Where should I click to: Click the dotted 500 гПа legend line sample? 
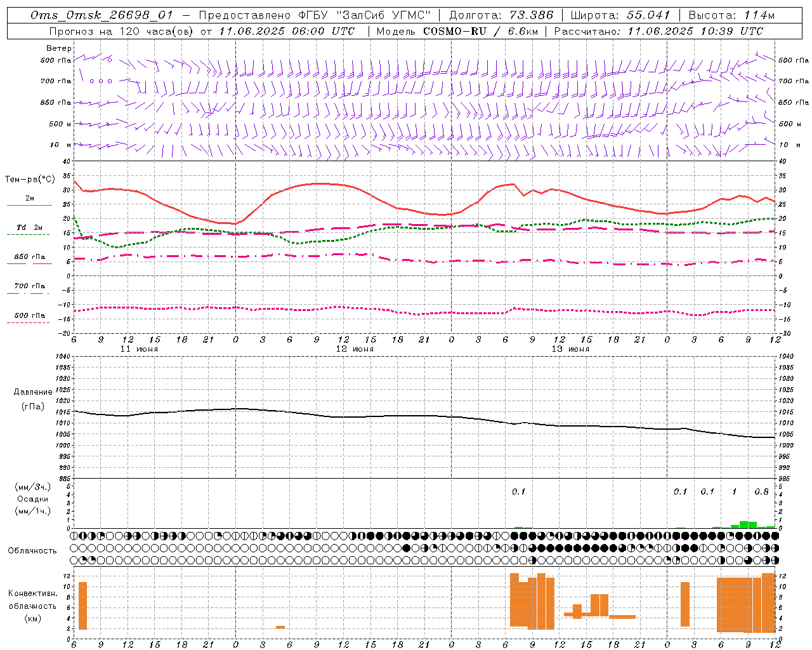[28, 323]
